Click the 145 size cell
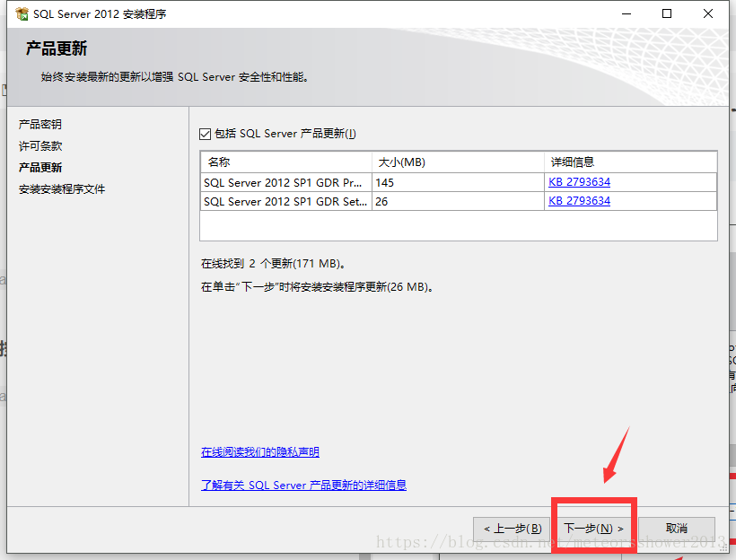Image resolution: width=736 pixels, height=560 pixels. 458,182
